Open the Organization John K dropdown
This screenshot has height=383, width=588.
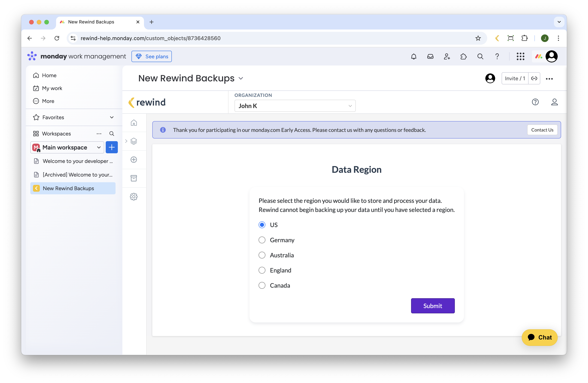click(x=295, y=106)
